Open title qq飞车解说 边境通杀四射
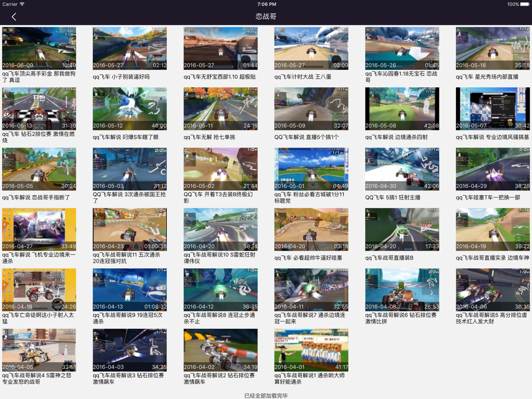 [396, 137]
